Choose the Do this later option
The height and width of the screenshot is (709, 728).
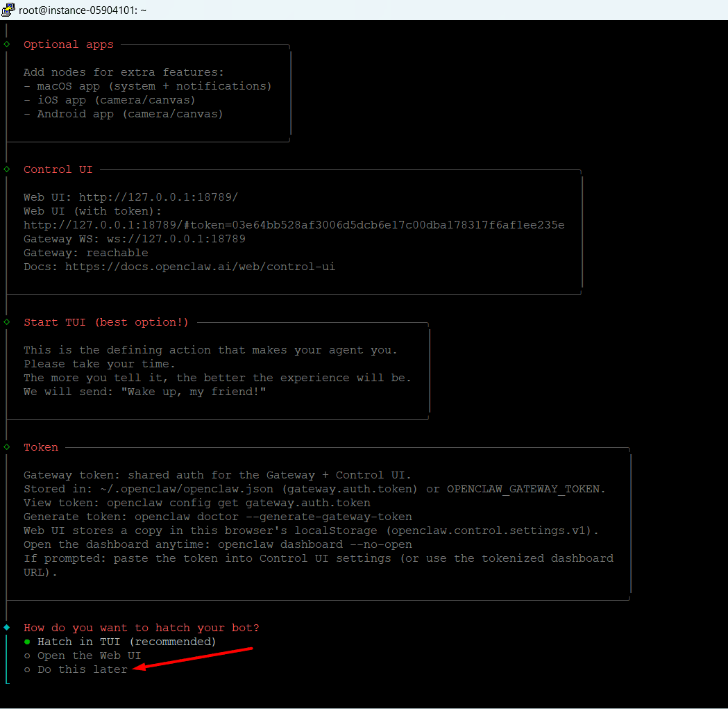(x=82, y=669)
